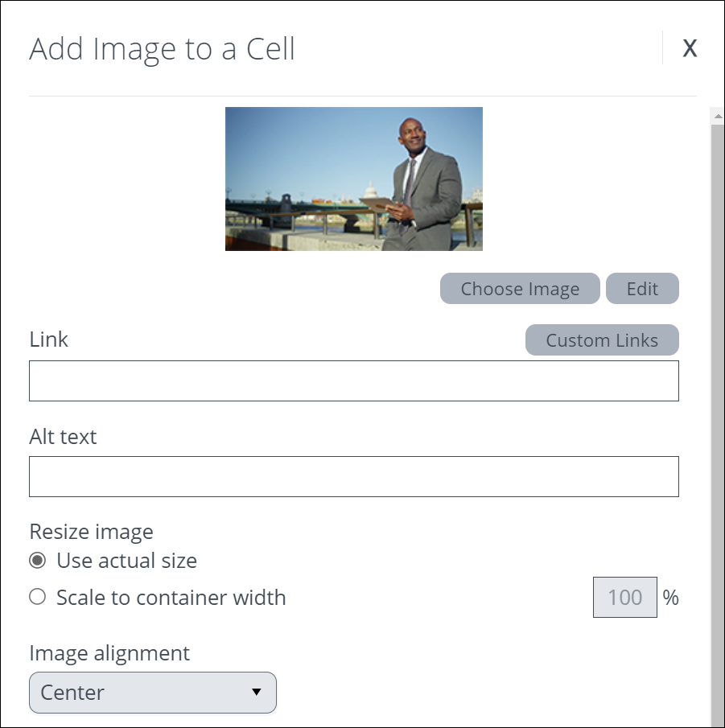
Task: Click the 100 percent scale field
Action: coord(624,598)
